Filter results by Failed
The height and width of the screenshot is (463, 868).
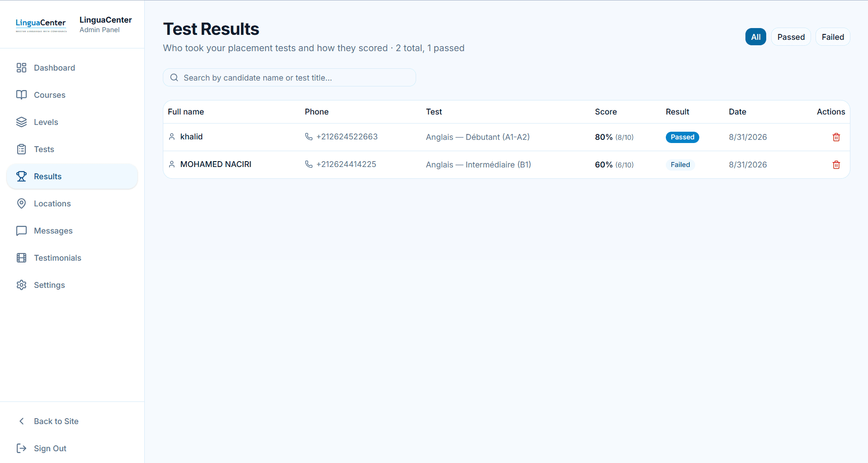833,37
